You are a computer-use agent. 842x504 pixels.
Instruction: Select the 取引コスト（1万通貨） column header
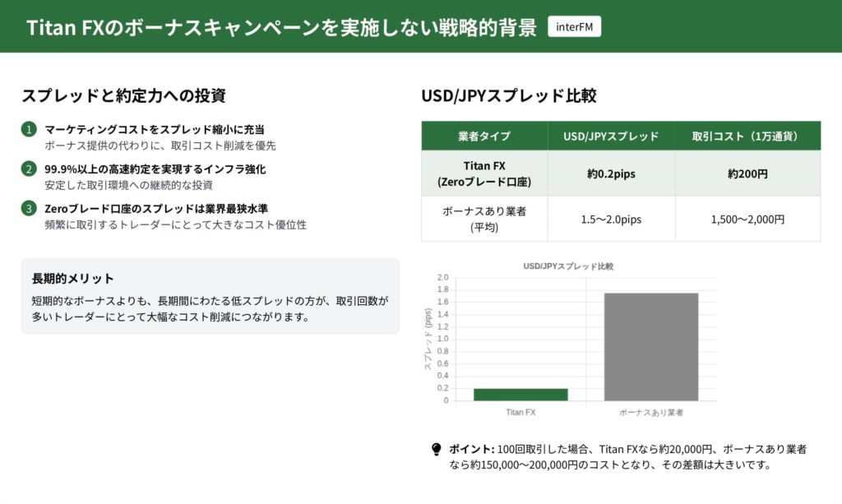click(x=747, y=136)
